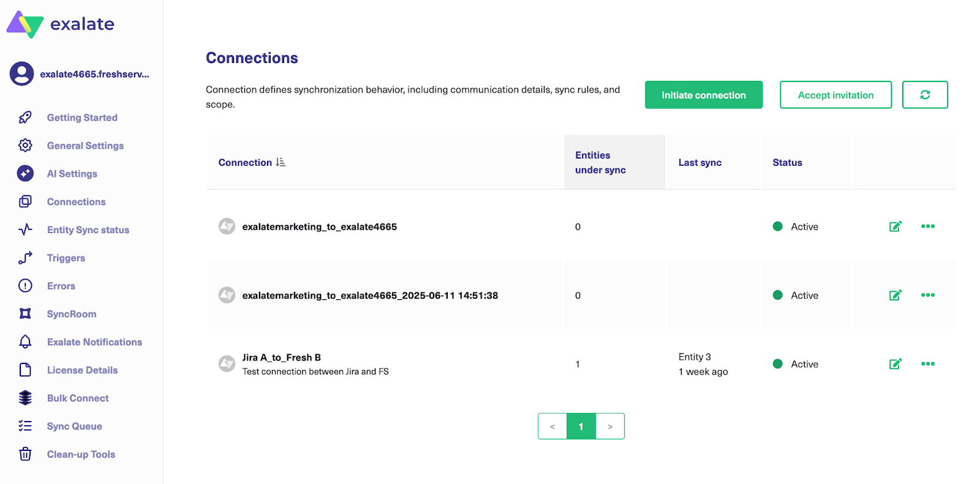The width and height of the screenshot is (980, 484).
Task: Open the Triggers icon in sidebar
Action: click(x=25, y=258)
